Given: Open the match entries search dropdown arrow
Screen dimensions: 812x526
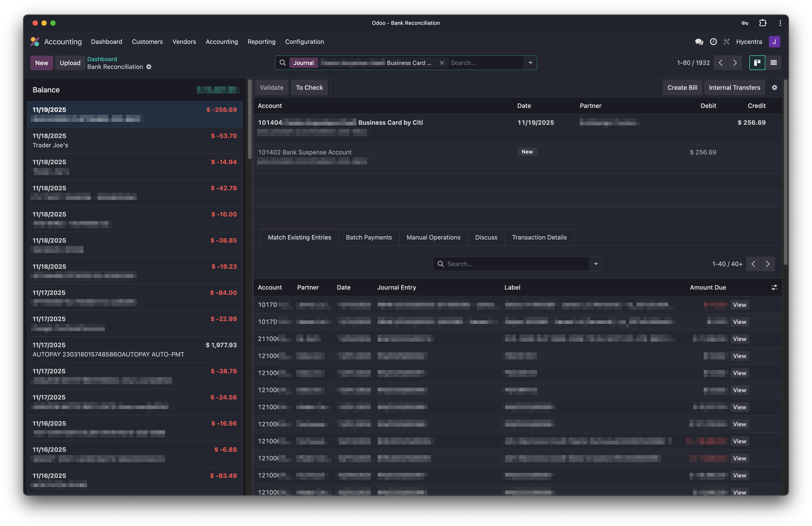Looking at the screenshot, I should click(x=596, y=264).
